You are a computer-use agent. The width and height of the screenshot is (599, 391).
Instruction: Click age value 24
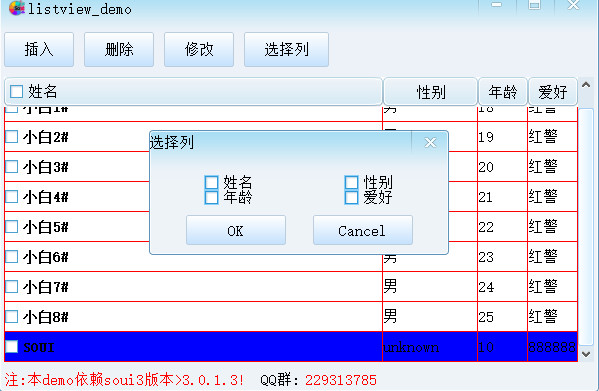pyautogui.click(x=486, y=287)
